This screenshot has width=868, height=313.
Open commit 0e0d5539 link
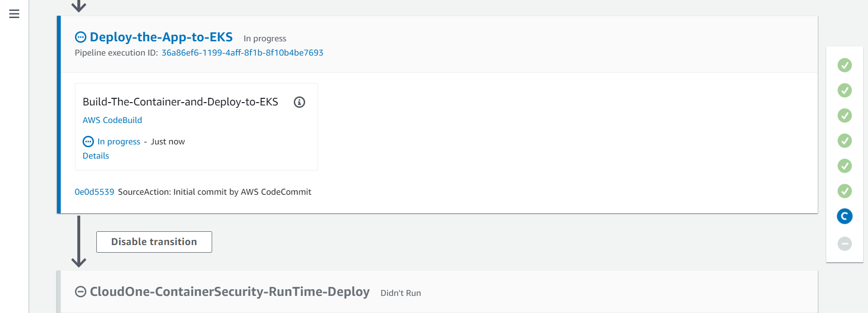click(94, 192)
